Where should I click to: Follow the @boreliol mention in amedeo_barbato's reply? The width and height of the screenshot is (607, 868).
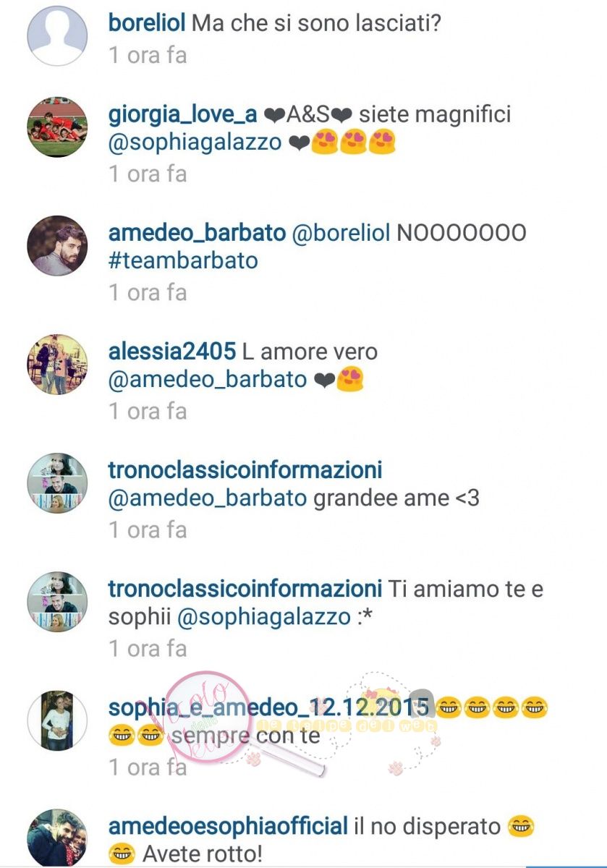click(341, 233)
